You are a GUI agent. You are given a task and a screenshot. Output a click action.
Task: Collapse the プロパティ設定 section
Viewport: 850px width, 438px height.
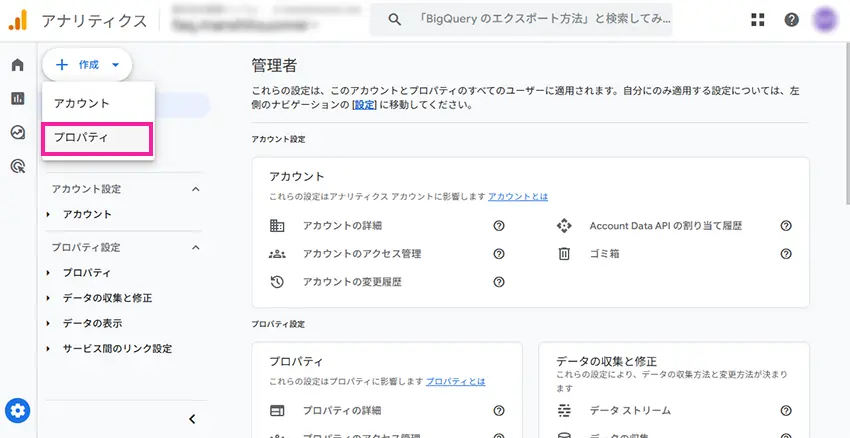point(195,247)
